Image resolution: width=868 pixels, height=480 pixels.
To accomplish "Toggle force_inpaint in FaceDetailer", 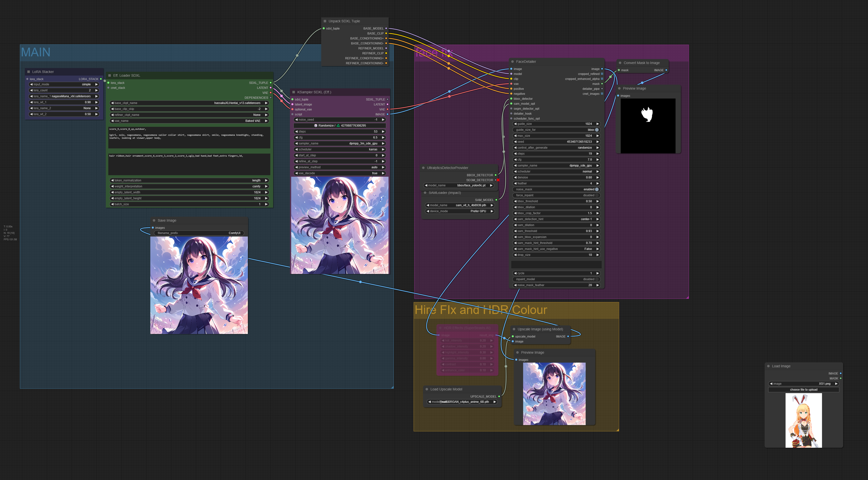I will coord(597,195).
